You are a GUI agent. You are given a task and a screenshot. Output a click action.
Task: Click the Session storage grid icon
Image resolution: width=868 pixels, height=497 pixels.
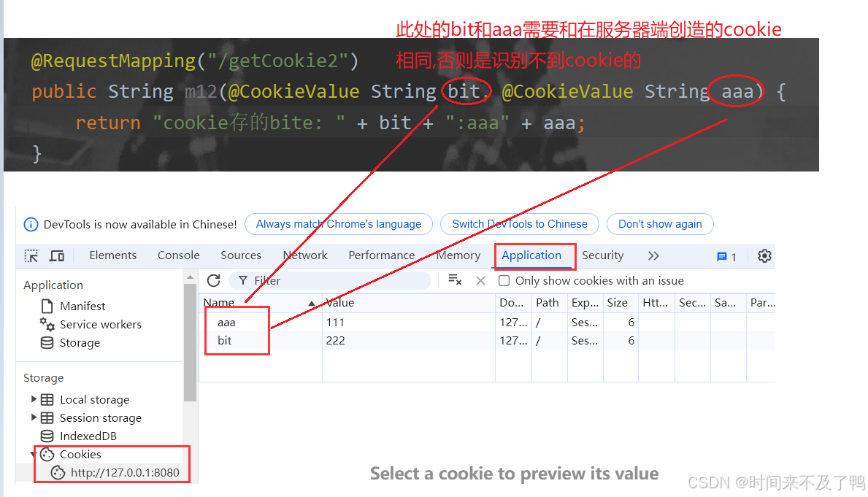[x=47, y=418]
